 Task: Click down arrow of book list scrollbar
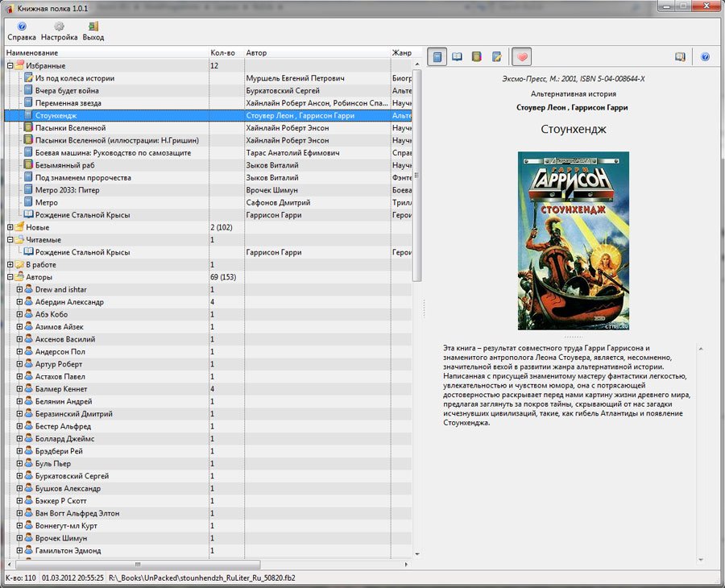tap(417, 554)
